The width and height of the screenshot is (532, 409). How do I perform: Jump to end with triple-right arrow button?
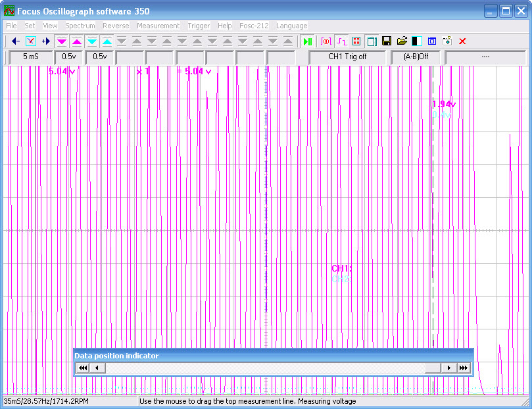point(464,368)
